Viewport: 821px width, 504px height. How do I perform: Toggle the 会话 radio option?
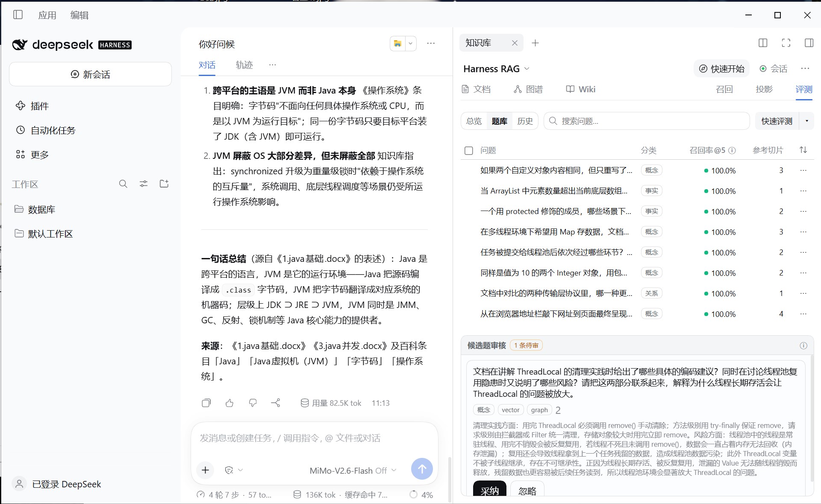(x=774, y=69)
